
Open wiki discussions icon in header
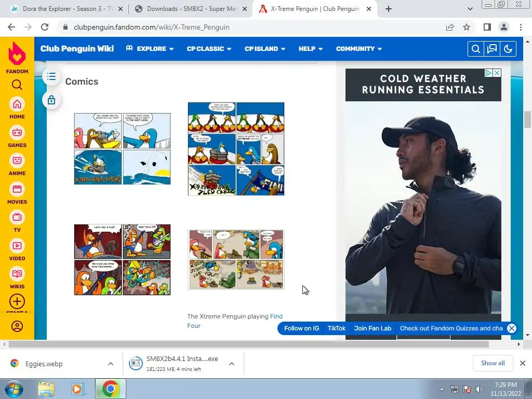(492, 49)
